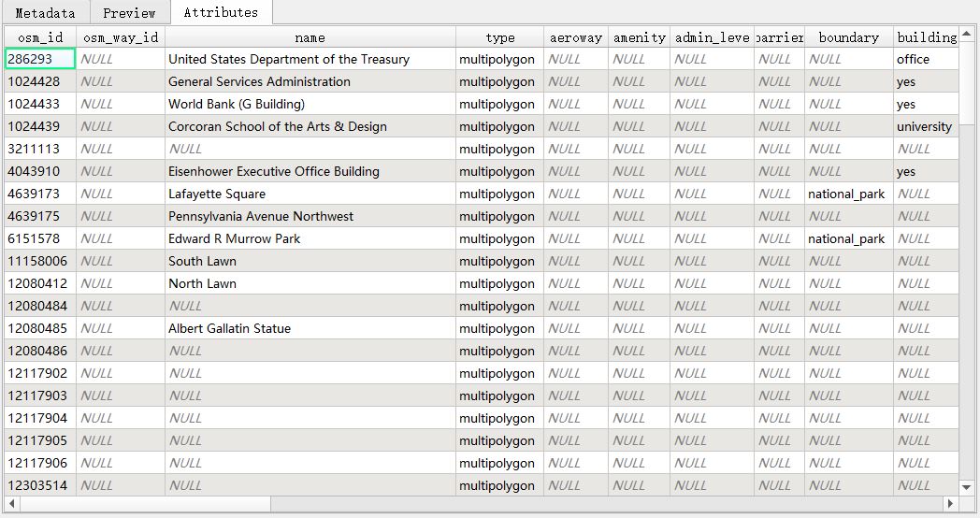Select the 'Albert Gallatin Statue' cell
Image resolution: width=980 pixels, height=518 pixels.
pyautogui.click(x=310, y=329)
